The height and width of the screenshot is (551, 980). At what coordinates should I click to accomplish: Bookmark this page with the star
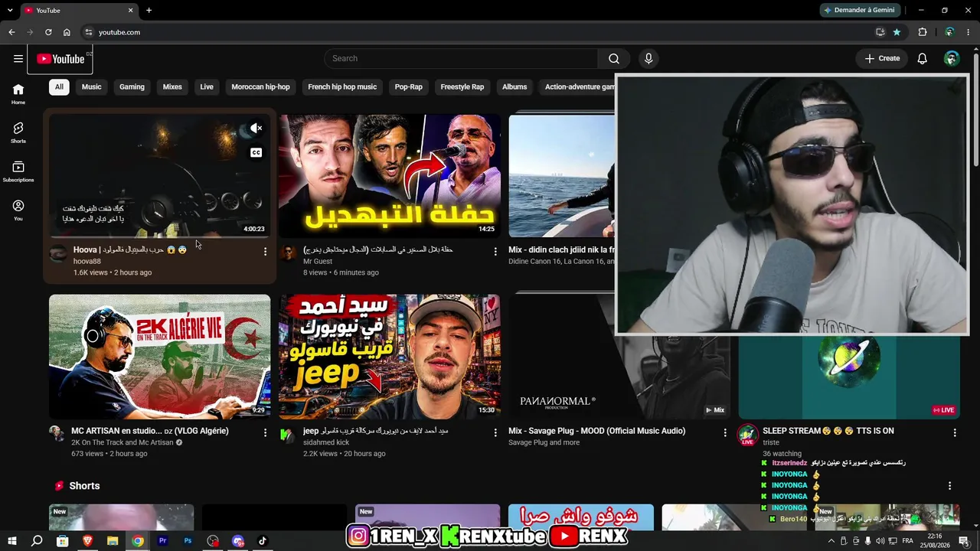coord(897,32)
